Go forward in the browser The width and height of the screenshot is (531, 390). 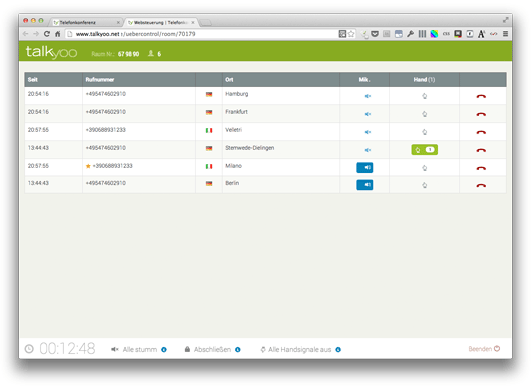point(36,34)
